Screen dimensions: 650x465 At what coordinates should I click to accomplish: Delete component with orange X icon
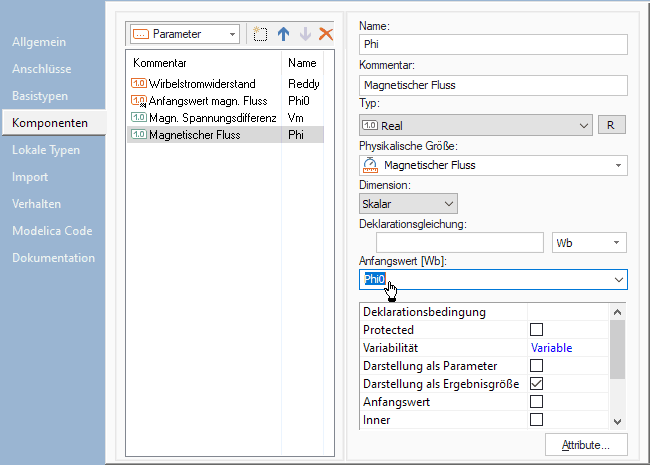click(325, 34)
